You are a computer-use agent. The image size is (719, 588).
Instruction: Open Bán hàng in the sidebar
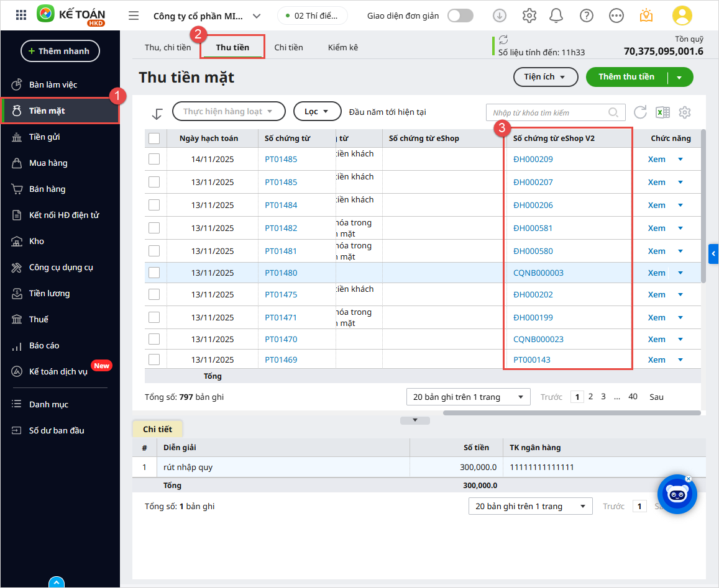click(x=47, y=189)
